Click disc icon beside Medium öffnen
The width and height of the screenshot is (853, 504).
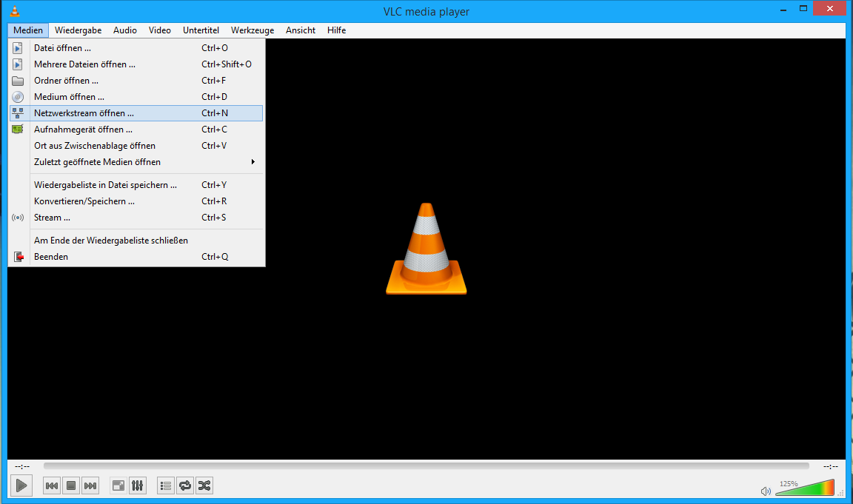click(18, 97)
